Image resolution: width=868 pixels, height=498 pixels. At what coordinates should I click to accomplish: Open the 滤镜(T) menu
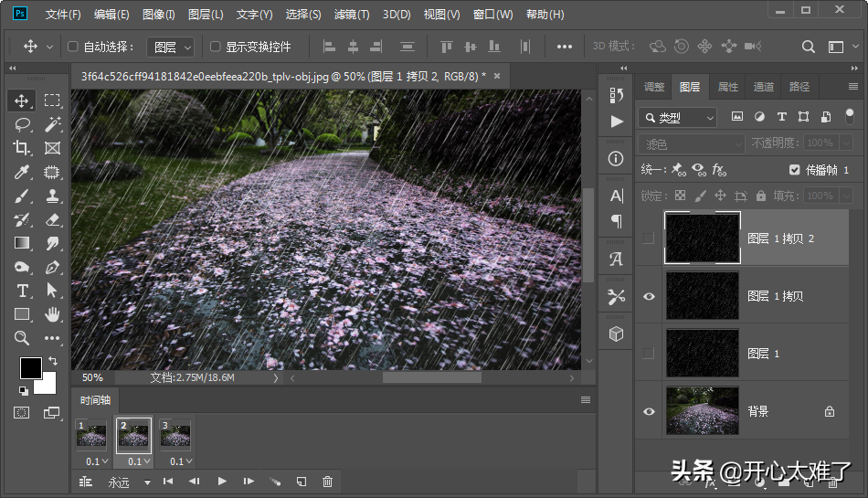(352, 15)
